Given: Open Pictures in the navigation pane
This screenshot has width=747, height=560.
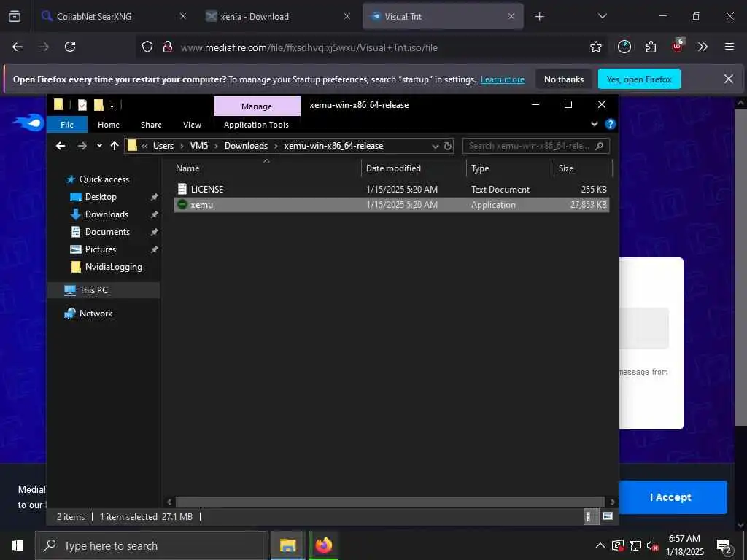Looking at the screenshot, I should coord(100,249).
